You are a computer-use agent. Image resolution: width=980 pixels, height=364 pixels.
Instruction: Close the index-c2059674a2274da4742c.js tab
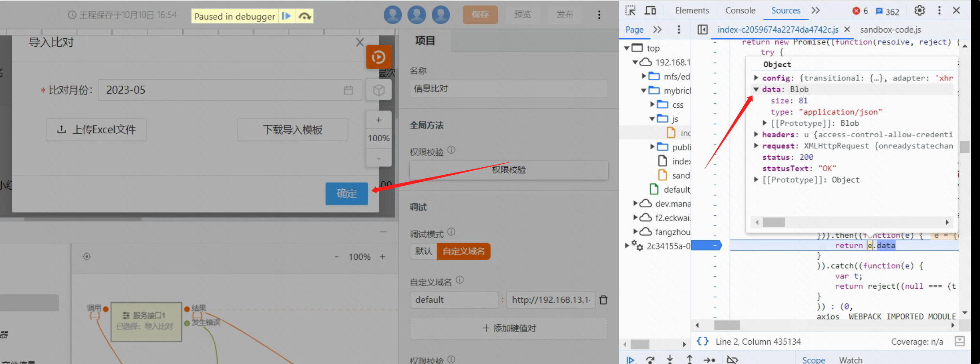(x=847, y=29)
